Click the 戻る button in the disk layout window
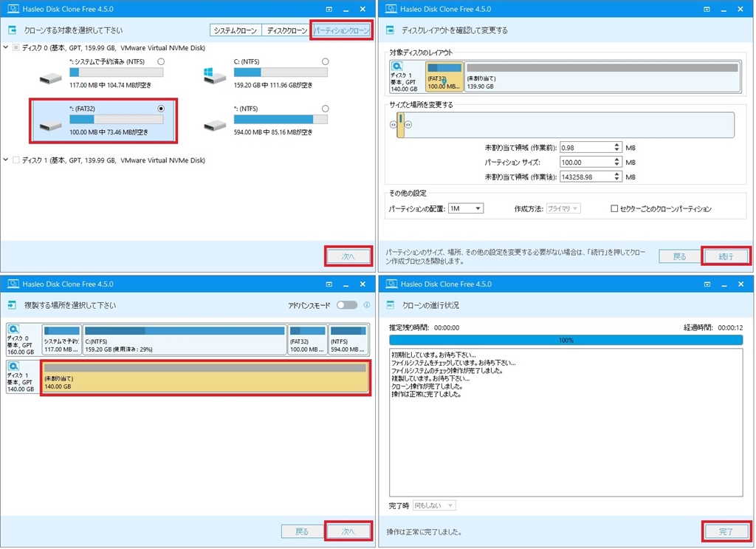 click(679, 256)
